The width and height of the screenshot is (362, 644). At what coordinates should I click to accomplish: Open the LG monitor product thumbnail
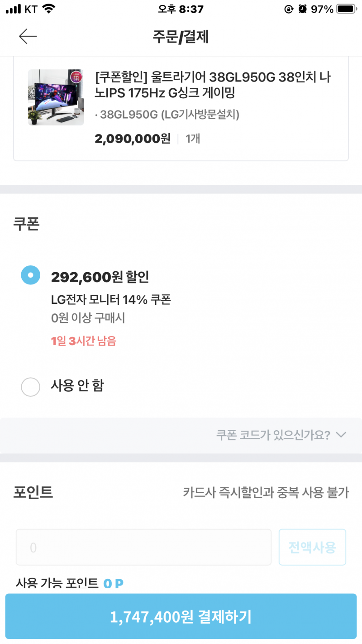[x=56, y=97]
